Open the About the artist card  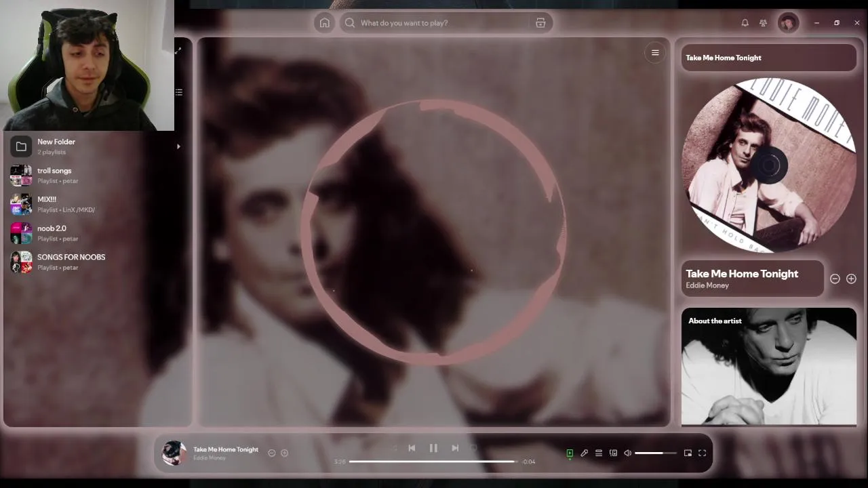[x=769, y=367]
